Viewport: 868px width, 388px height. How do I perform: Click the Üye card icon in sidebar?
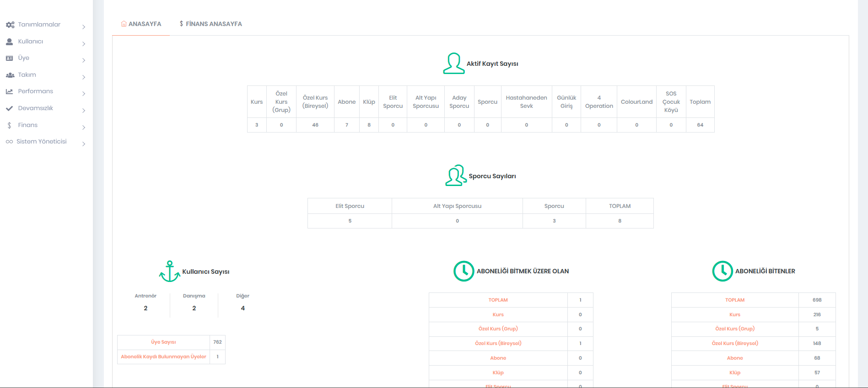9,58
